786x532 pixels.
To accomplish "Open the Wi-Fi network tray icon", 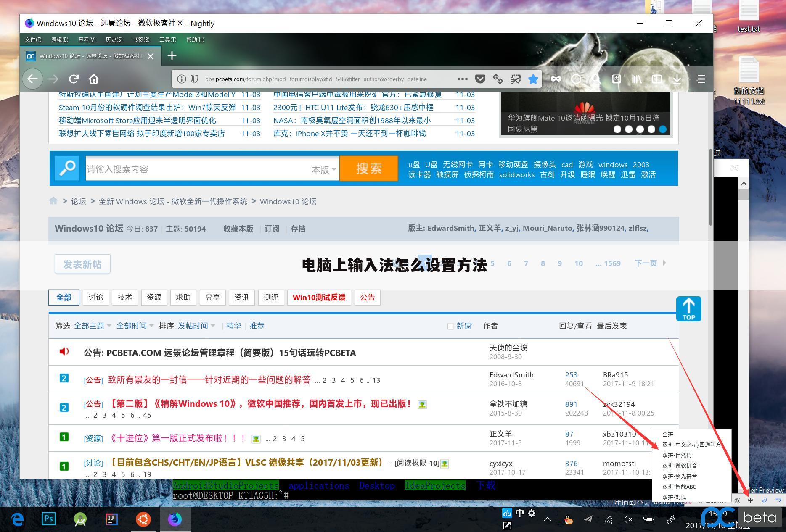I will click(x=608, y=520).
